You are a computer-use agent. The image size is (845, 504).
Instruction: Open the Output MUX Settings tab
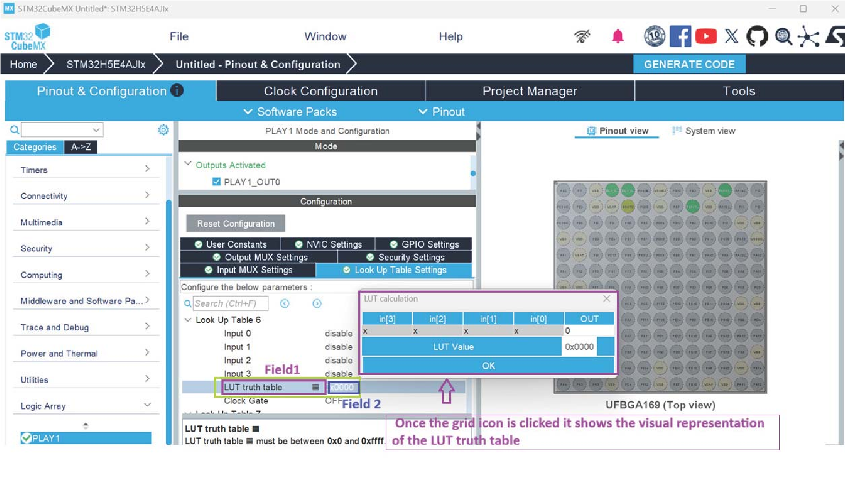(259, 257)
